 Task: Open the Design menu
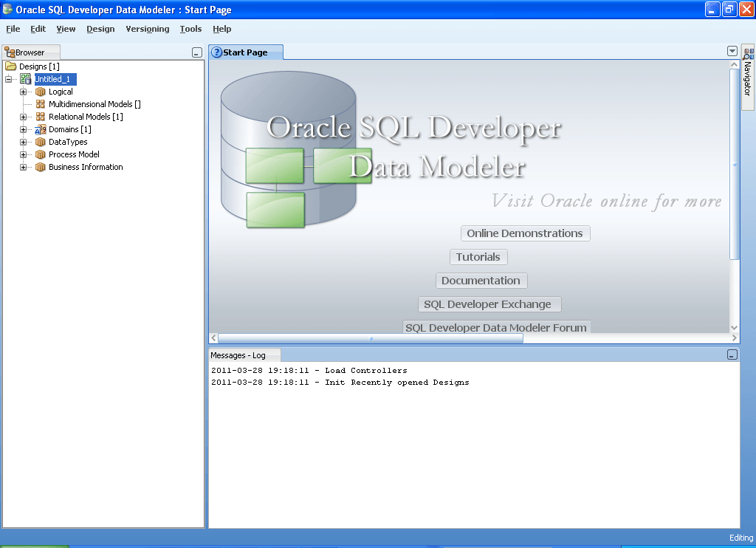(x=100, y=29)
